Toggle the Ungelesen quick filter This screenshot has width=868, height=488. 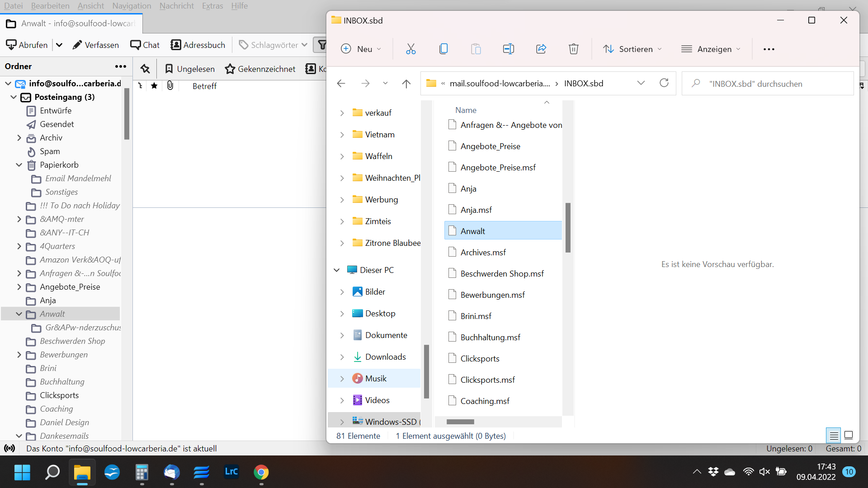pyautogui.click(x=190, y=69)
